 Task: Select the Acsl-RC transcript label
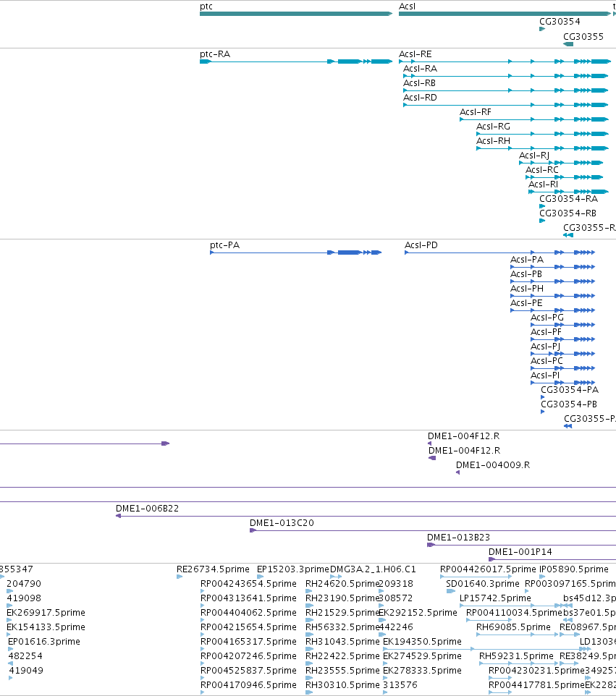pos(542,169)
